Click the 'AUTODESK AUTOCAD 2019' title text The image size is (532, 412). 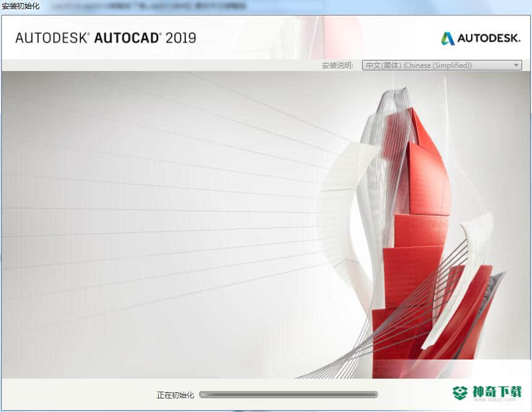[x=106, y=38]
